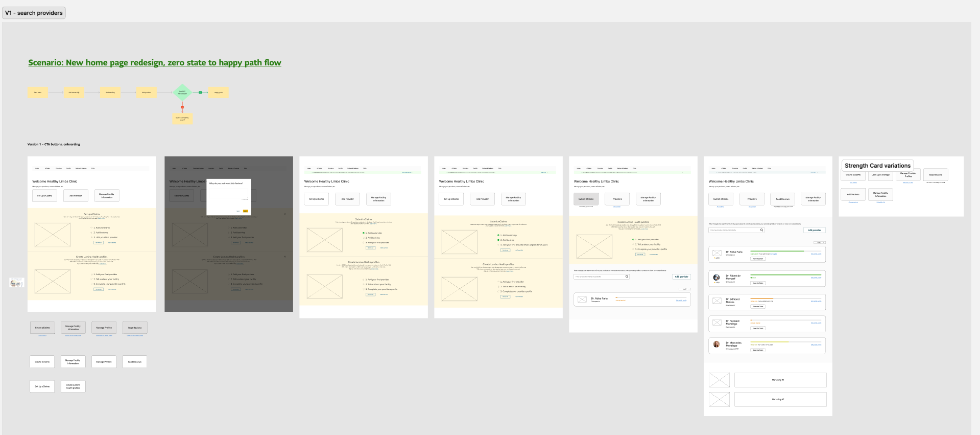
Task: Click 'Add provider' button in single-doctor wireframe
Action: tap(681, 277)
